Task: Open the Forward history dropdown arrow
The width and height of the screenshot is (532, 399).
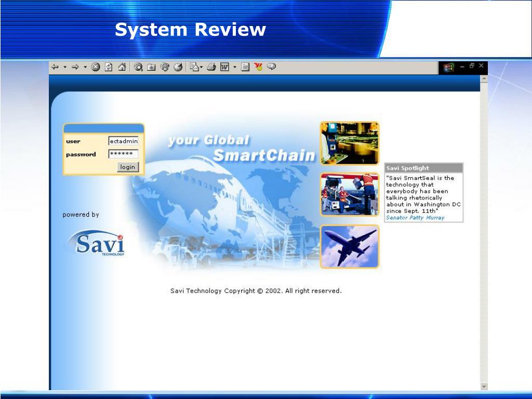Action: click(x=85, y=67)
